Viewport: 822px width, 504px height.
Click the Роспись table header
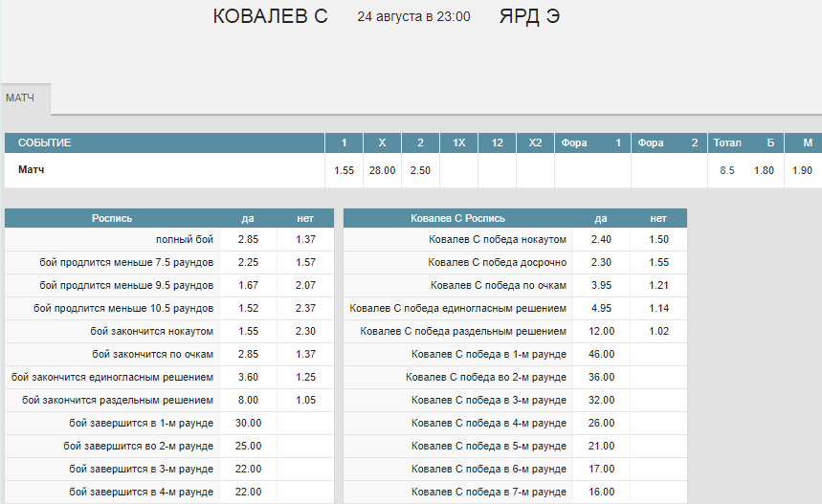(112, 218)
